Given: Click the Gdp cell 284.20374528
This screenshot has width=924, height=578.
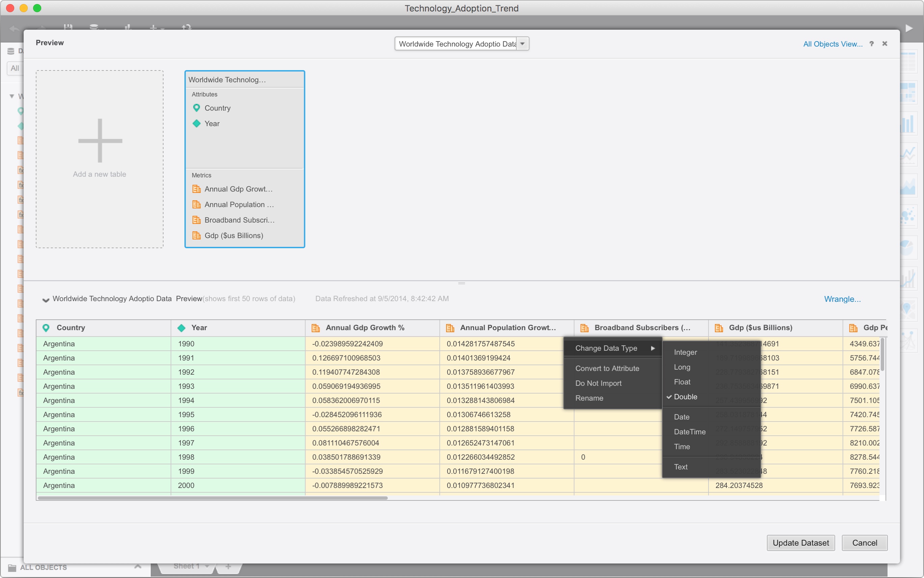Looking at the screenshot, I should click(x=776, y=486).
